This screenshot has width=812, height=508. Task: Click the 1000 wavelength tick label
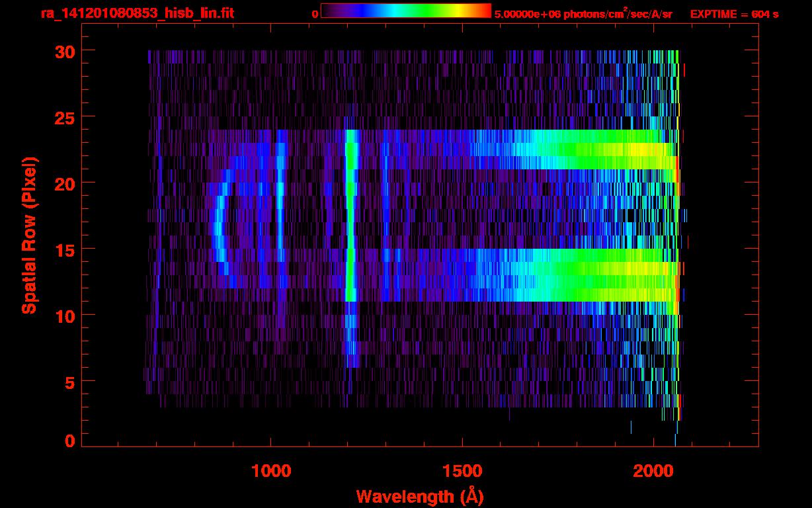[271, 472]
